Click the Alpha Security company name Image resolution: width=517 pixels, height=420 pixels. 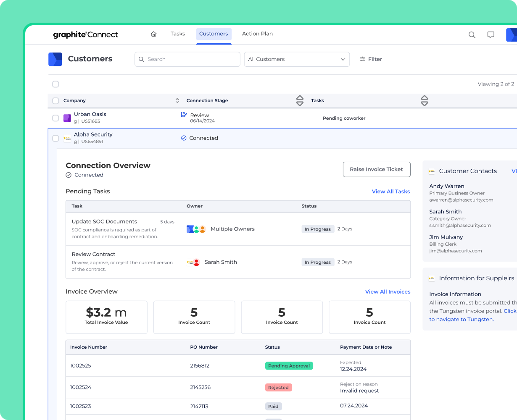point(93,135)
